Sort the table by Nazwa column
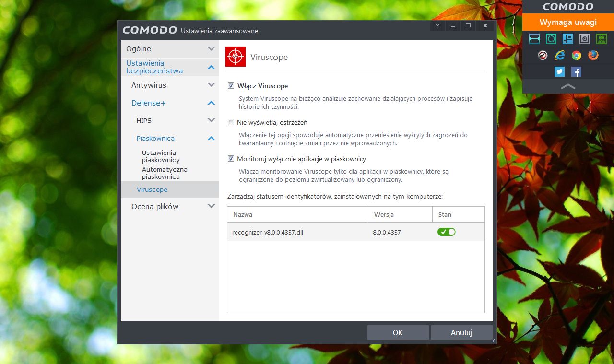The height and width of the screenshot is (364, 614). (x=298, y=214)
